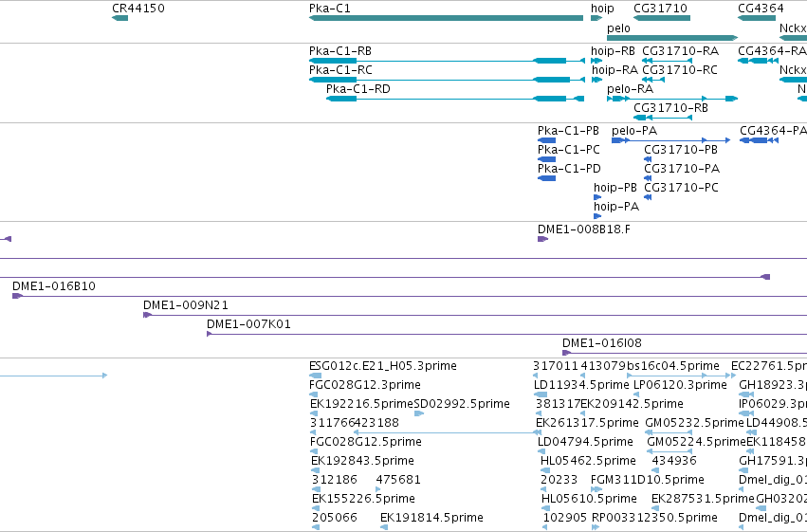The image size is (807, 532).
Task: Select the 205066 EST label
Action: pyautogui.click(x=335, y=518)
